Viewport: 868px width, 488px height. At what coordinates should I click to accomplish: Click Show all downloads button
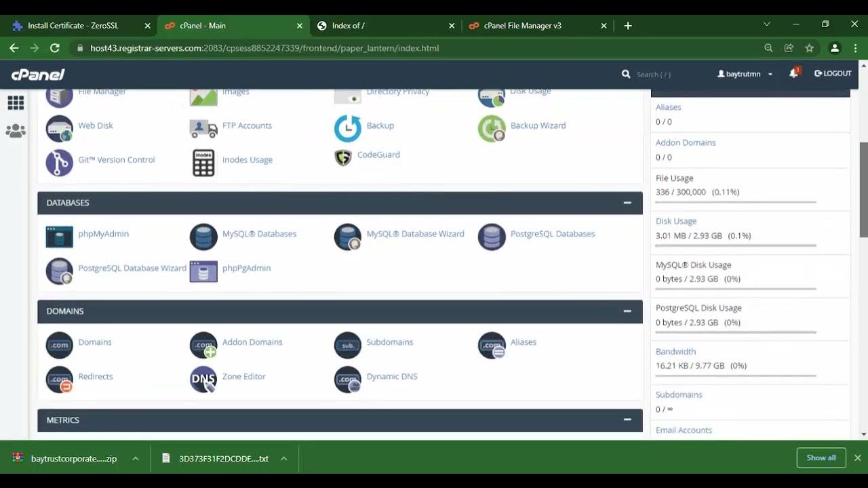[x=821, y=457]
